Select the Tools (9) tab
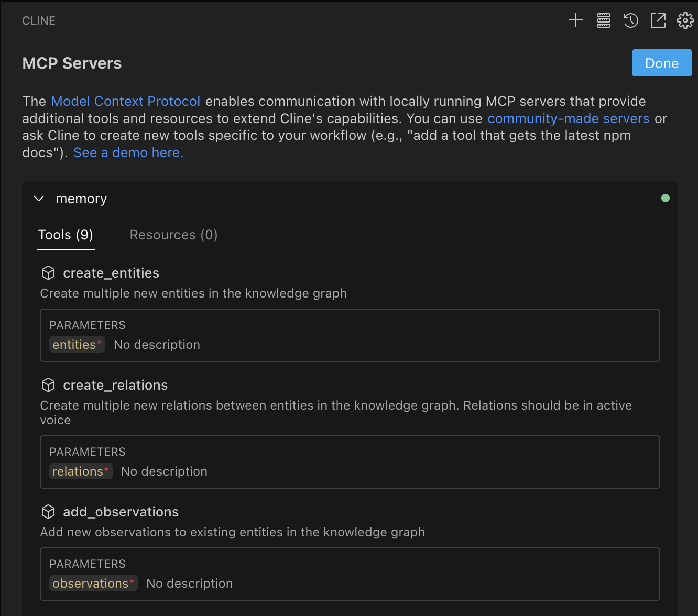This screenshot has height=616, width=698. tap(65, 235)
